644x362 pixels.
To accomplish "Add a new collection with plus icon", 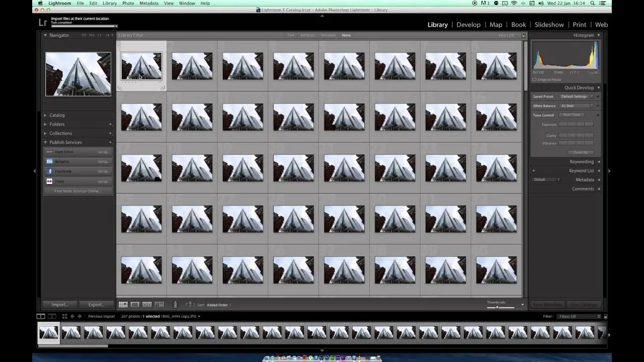I will tap(110, 133).
